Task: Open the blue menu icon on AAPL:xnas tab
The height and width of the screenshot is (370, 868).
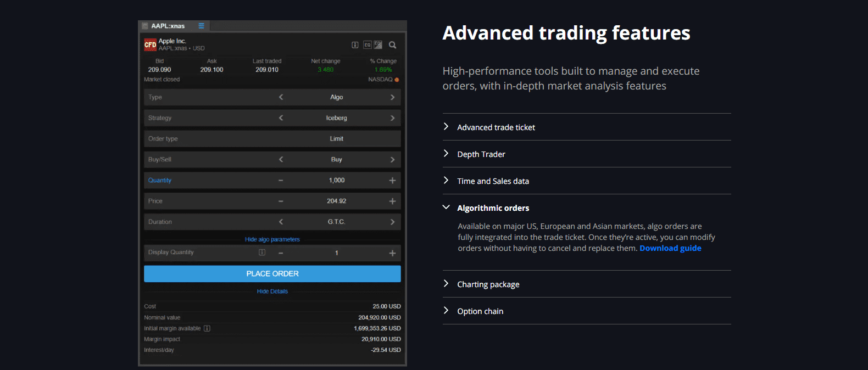Action: point(202,26)
